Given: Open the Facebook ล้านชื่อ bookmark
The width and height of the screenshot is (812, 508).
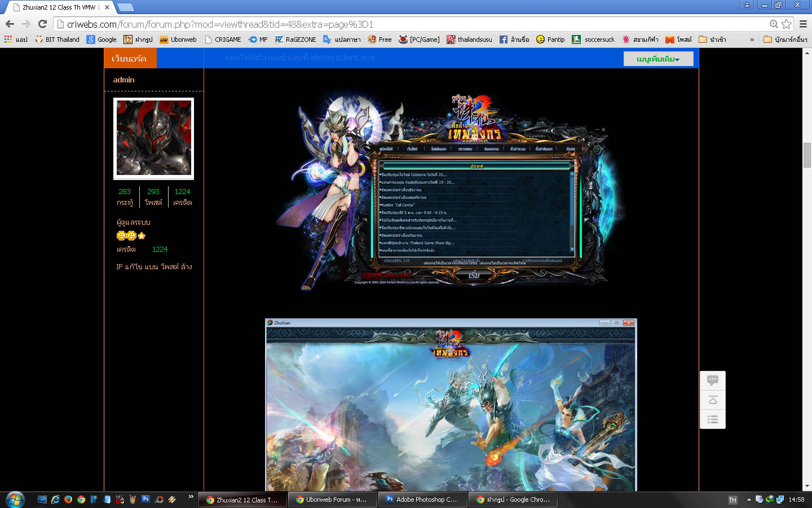Looking at the screenshot, I should tap(514, 40).
